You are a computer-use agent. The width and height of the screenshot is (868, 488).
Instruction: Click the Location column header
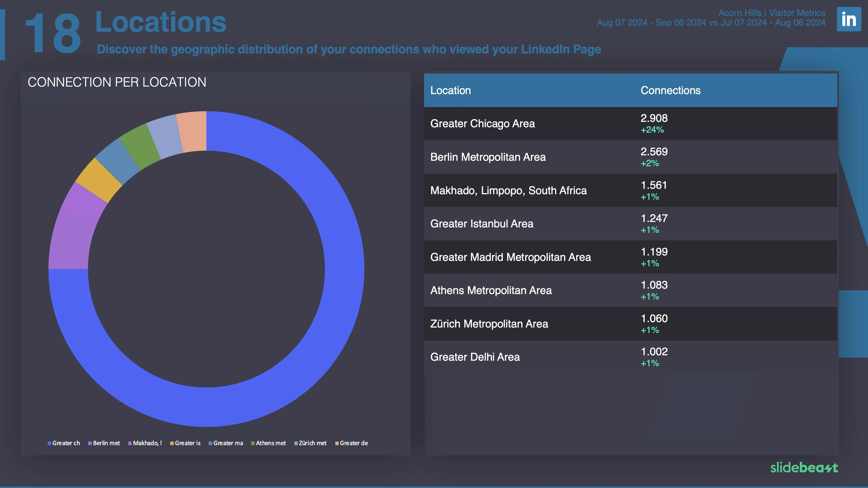(451, 90)
